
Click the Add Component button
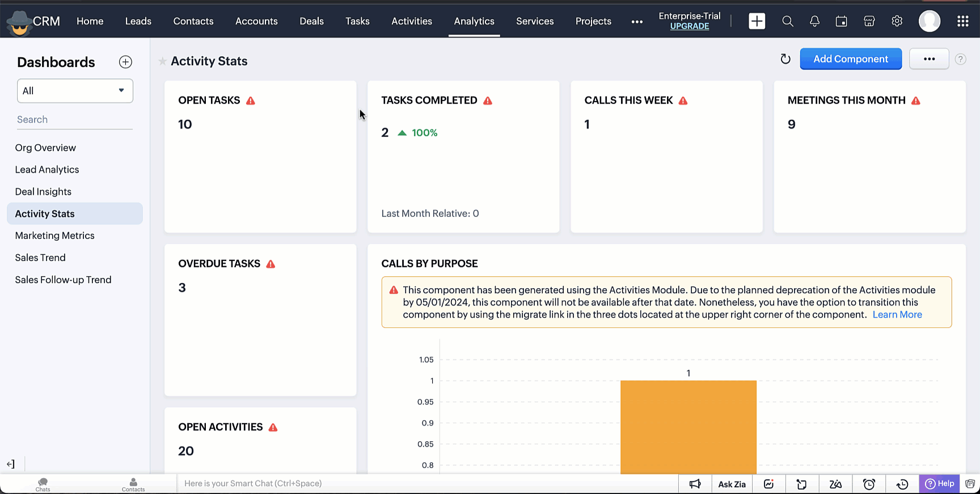click(x=851, y=59)
